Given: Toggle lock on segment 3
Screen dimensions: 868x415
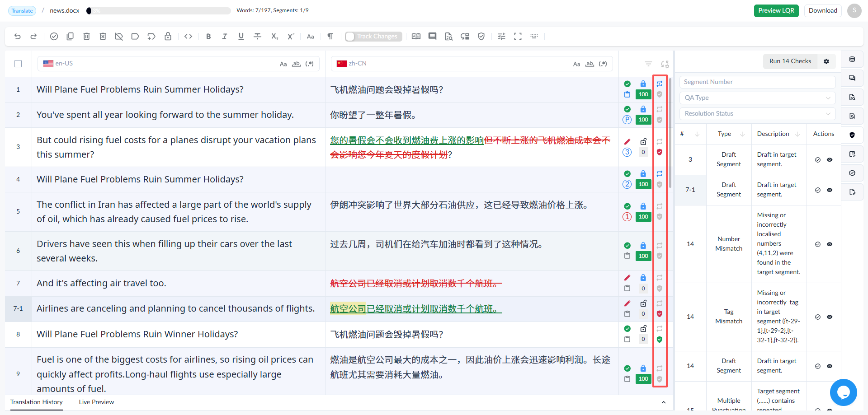Looking at the screenshot, I should (x=643, y=142).
